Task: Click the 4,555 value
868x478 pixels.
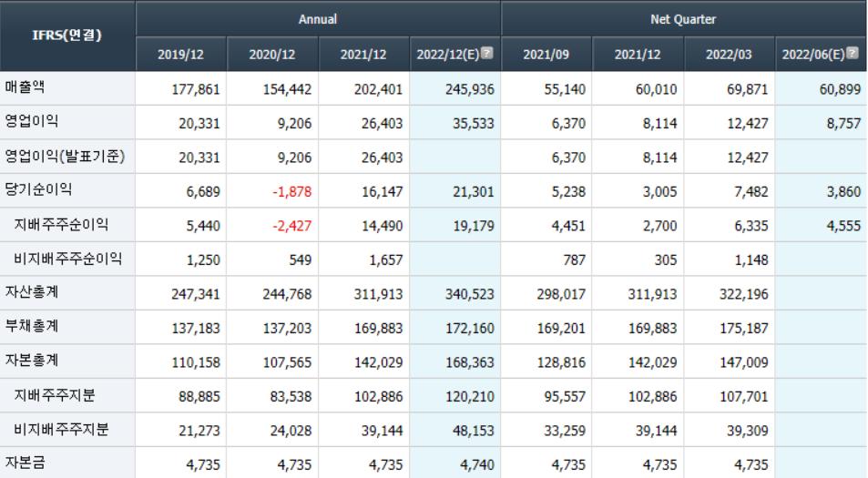Action: (843, 227)
